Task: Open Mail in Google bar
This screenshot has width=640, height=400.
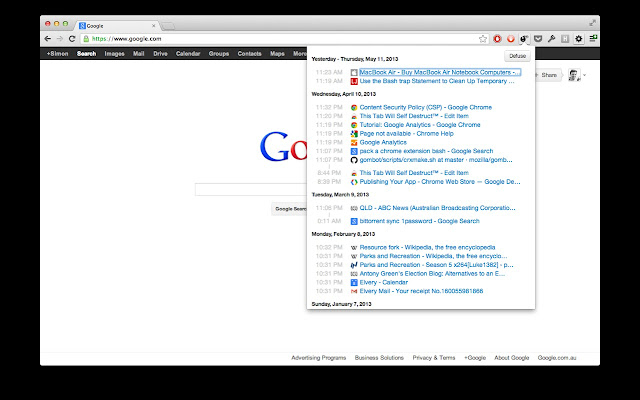Action: tap(138, 53)
